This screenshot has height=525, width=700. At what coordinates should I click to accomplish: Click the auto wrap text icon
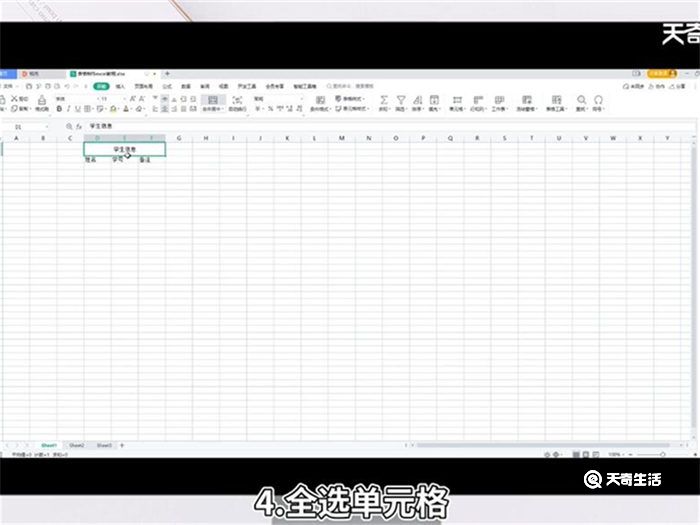tap(237, 100)
